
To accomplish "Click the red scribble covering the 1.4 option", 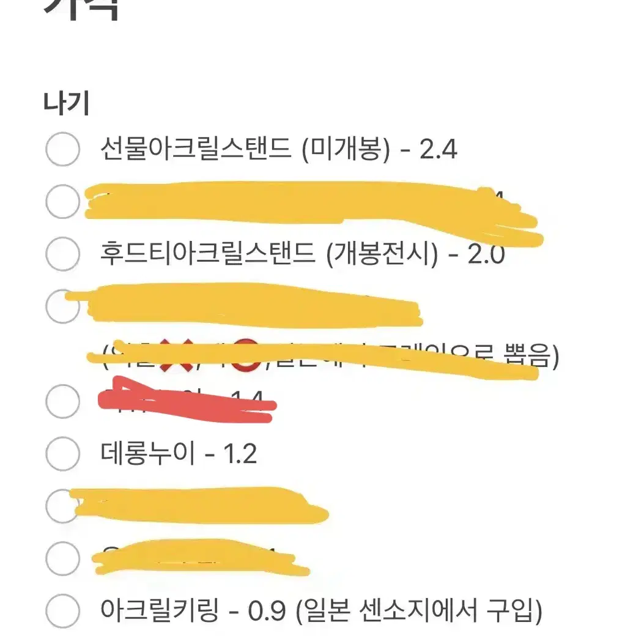I will [x=187, y=399].
